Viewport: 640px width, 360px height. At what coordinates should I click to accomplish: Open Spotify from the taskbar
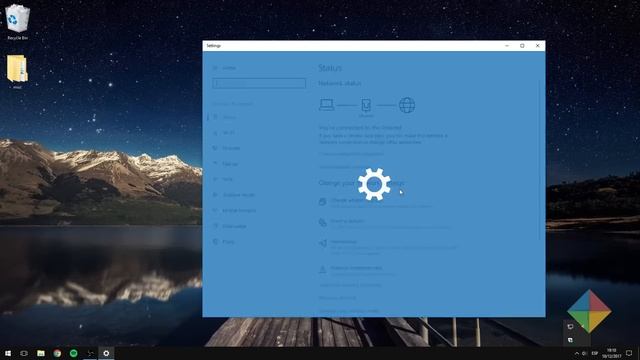coord(73,353)
